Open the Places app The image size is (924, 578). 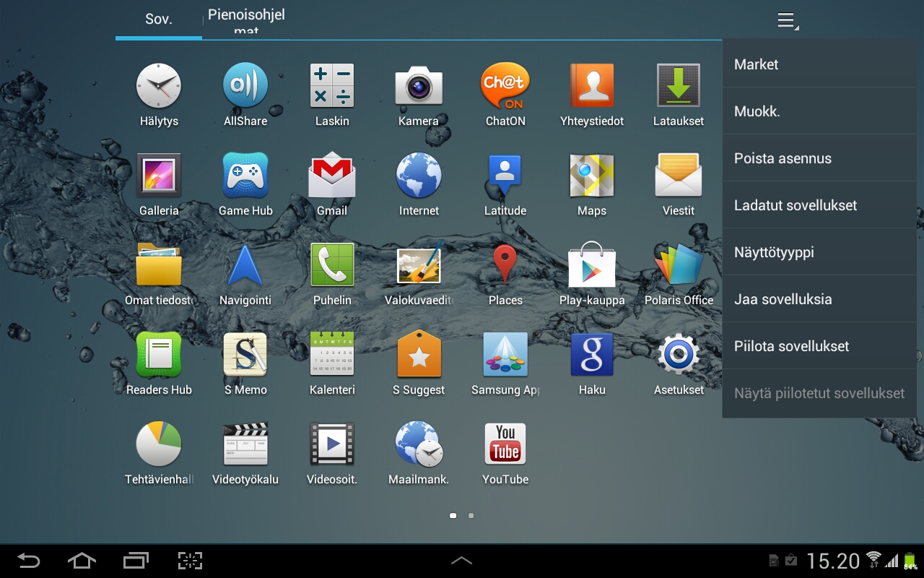[505, 275]
